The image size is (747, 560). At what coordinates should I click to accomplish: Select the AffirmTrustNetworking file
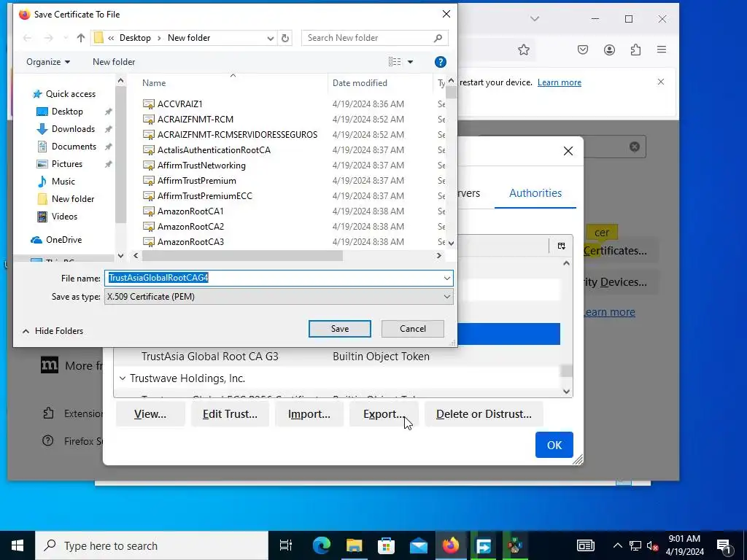pos(201,166)
